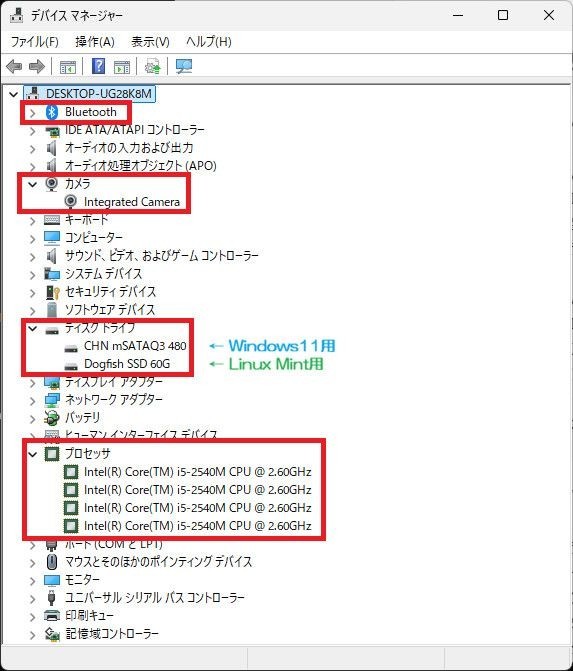Select the 記憶域コントローラー row

(x=112, y=634)
